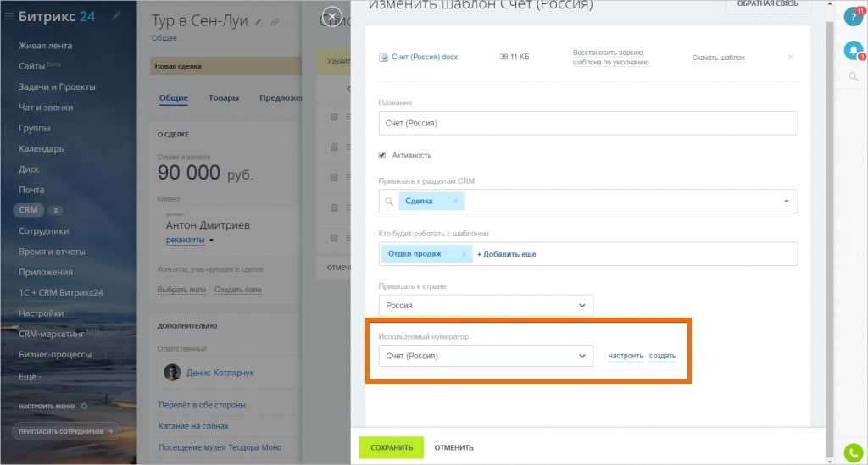Click the search magnifier in right sidebar
Image resolution: width=868 pixels, height=465 pixels.
[853, 77]
